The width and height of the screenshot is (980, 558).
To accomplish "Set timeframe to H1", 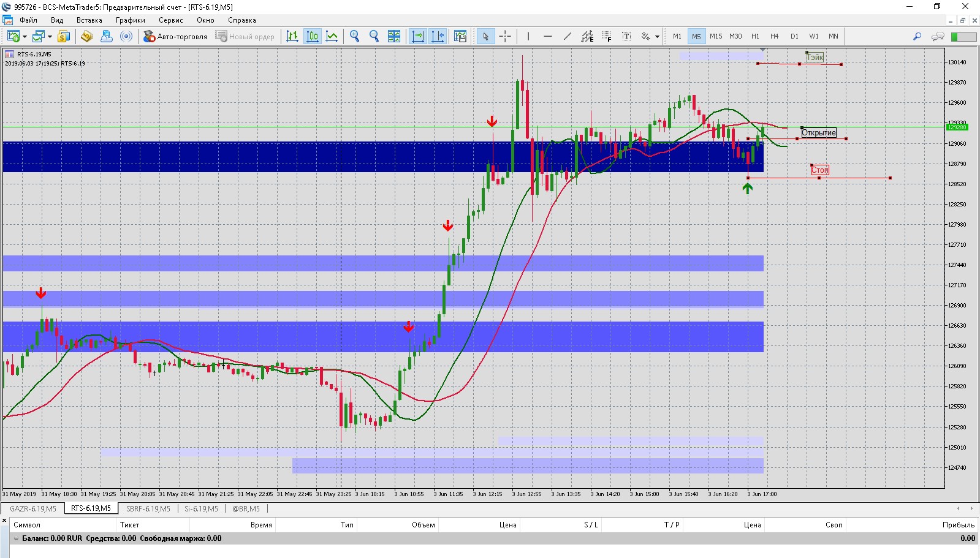I will 755,37.
